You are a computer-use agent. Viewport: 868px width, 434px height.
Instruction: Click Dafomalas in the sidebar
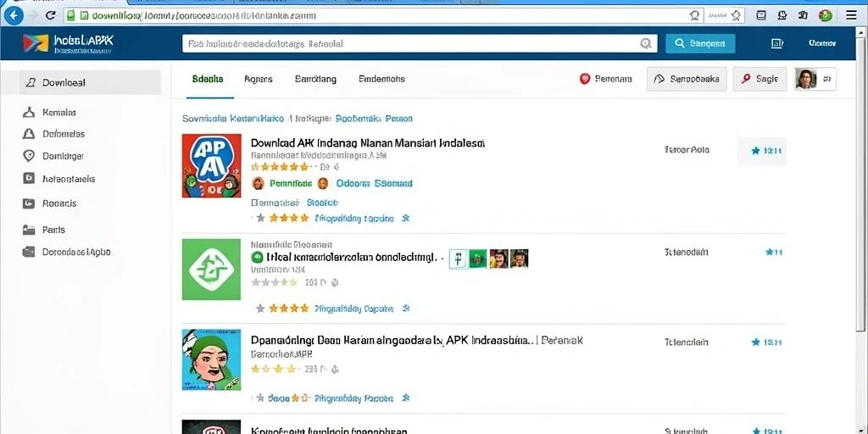click(64, 134)
